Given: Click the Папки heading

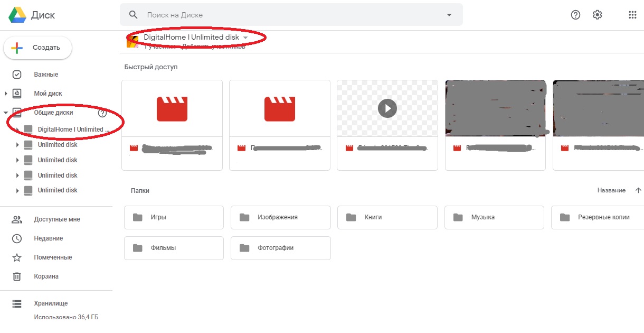Looking at the screenshot, I should pyautogui.click(x=140, y=191).
